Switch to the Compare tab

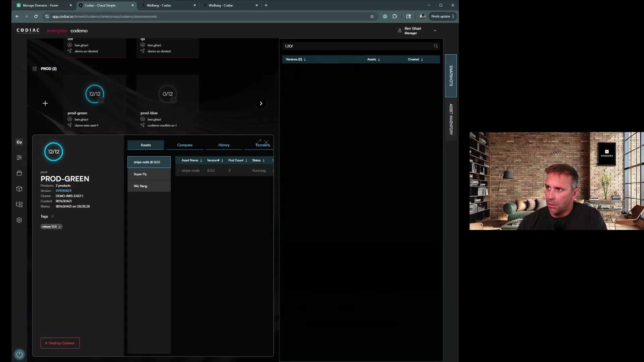click(185, 145)
